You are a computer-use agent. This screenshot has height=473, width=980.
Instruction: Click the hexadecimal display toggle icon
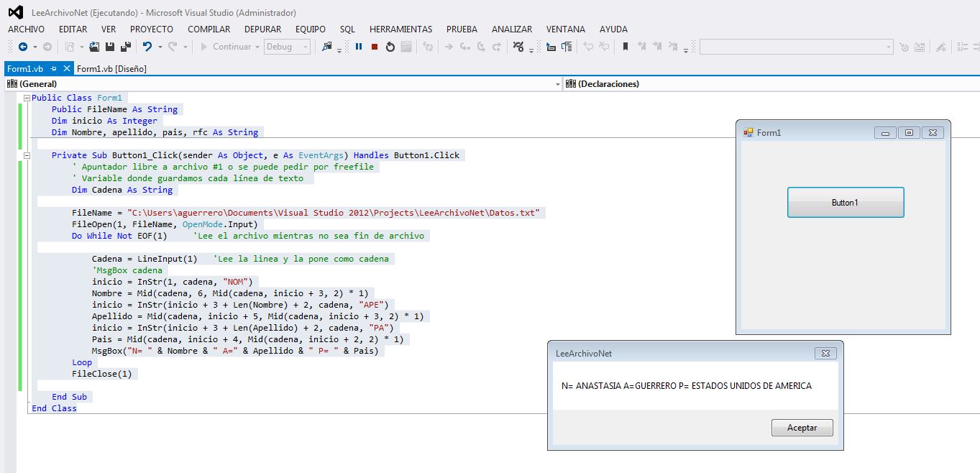518,47
